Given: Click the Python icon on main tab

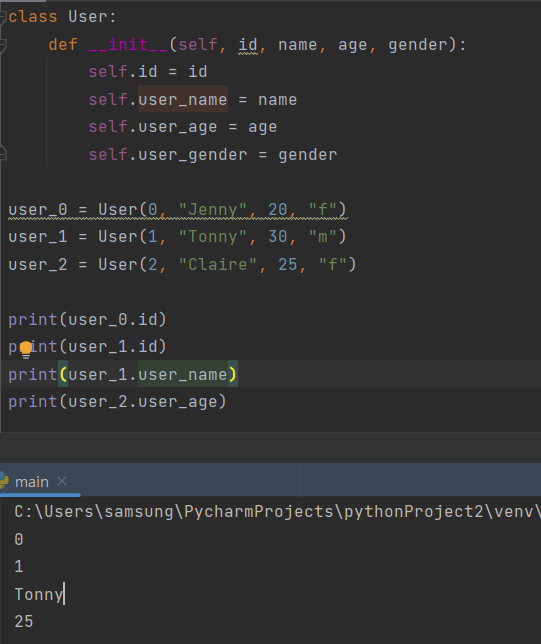Looking at the screenshot, I should click(x=4, y=481).
